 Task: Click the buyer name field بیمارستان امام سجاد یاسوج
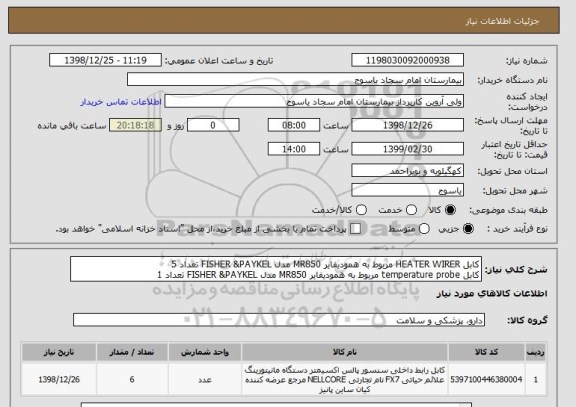tap(295, 79)
